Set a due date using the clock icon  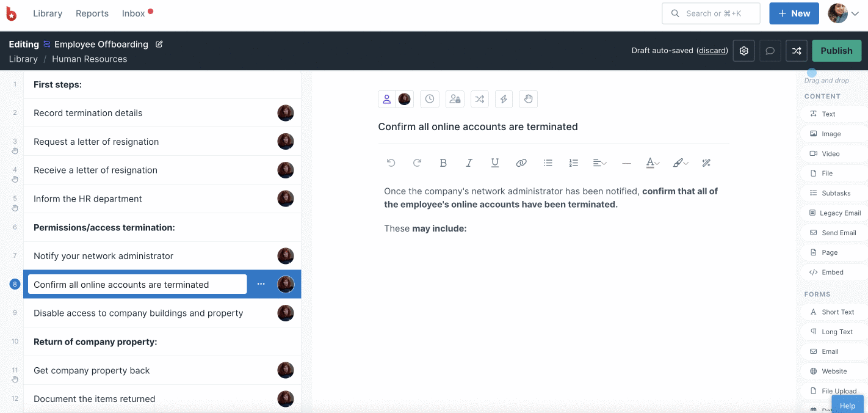430,99
